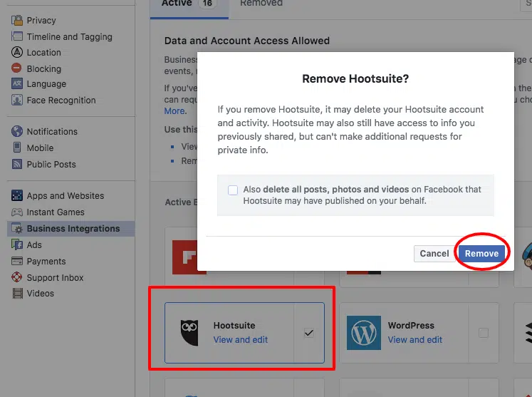Click the Location compass icon

(x=16, y=52)
